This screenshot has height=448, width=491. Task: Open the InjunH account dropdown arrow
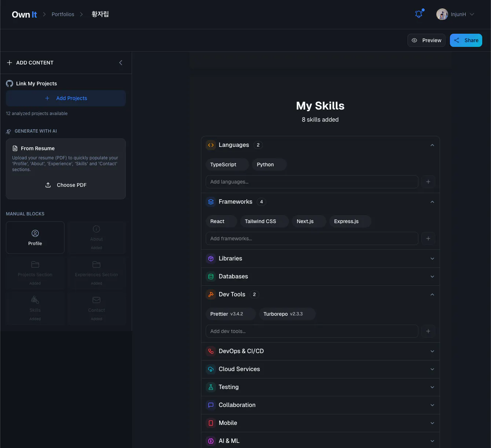click(472, 14)
